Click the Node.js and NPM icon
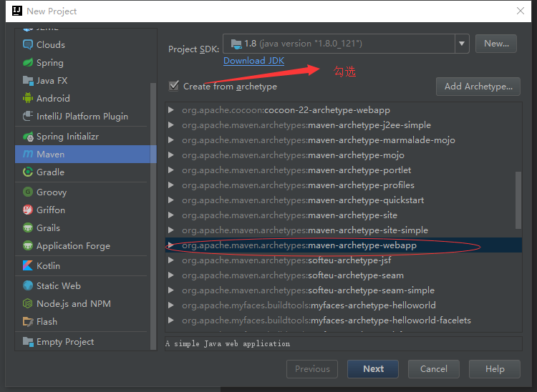This screenshot has height=392, width=537. (28, 304)
